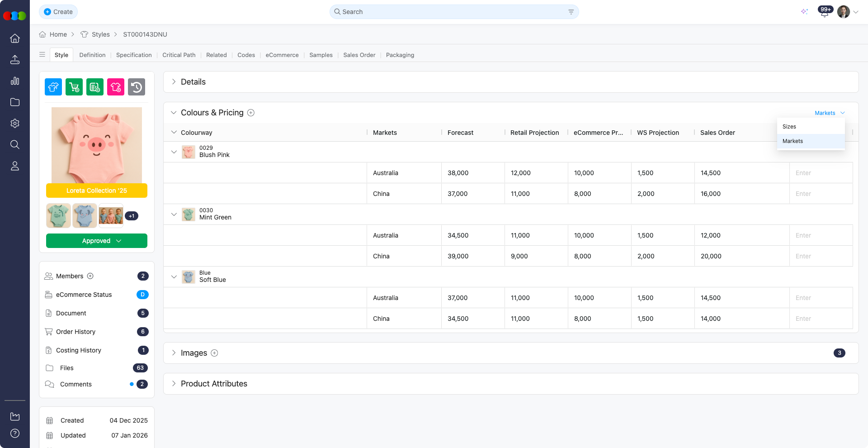This screenshot has width=868, height=448.
Task: Open the eCommerce tab
Action: tap(282, 55)
